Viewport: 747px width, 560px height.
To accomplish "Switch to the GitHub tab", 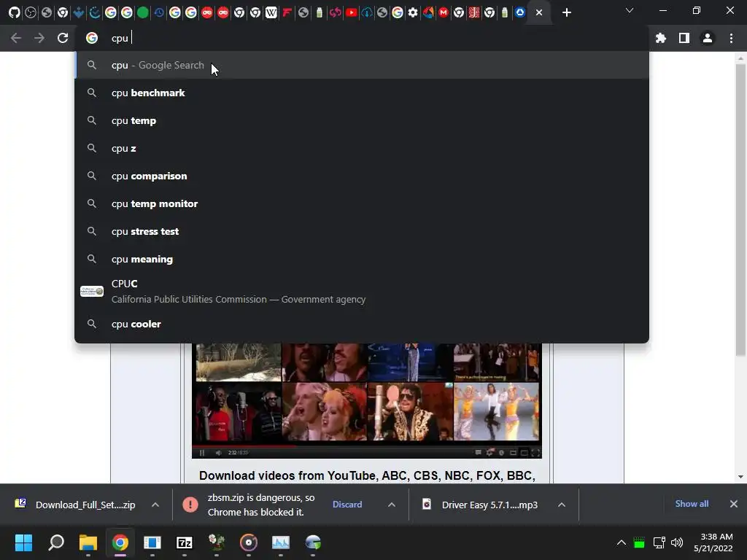I will pos(15,13).
